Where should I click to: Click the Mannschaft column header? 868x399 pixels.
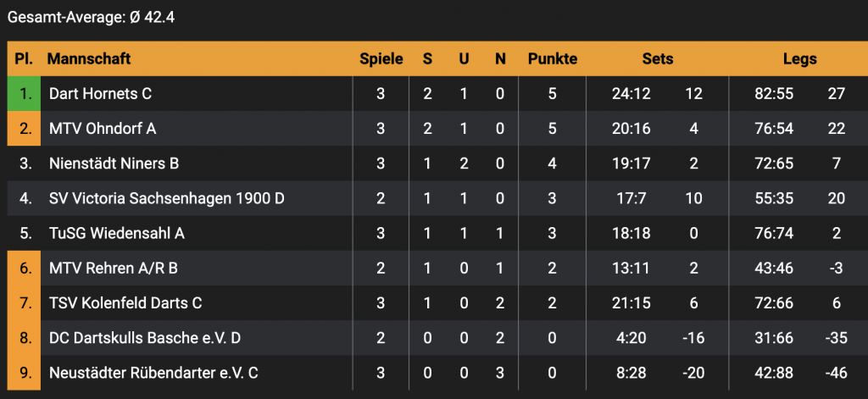[x=89, y=59]
